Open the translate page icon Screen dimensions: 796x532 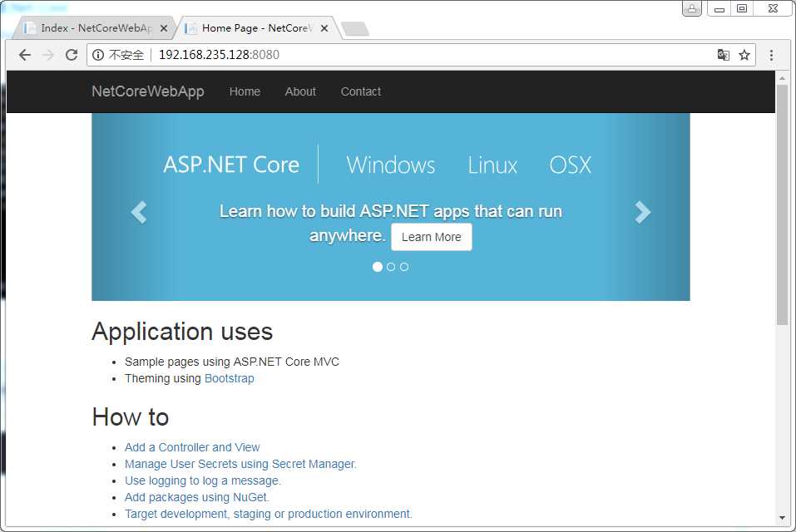(x=724, y=55)
